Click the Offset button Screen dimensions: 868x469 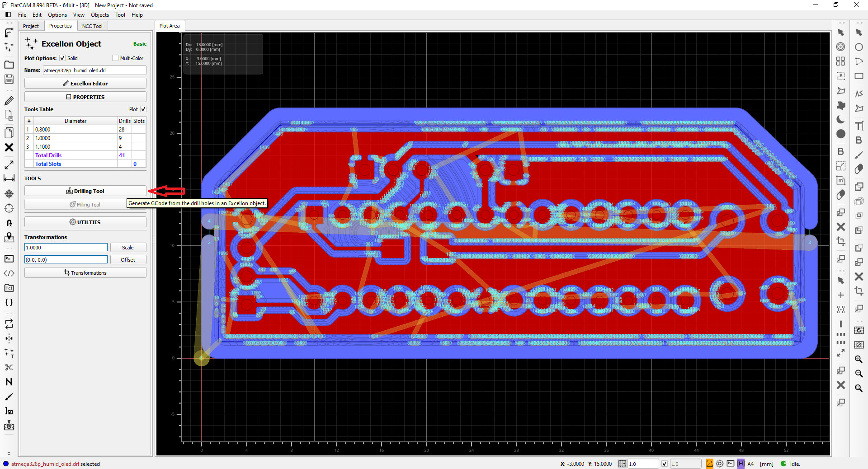click(128, 260)
